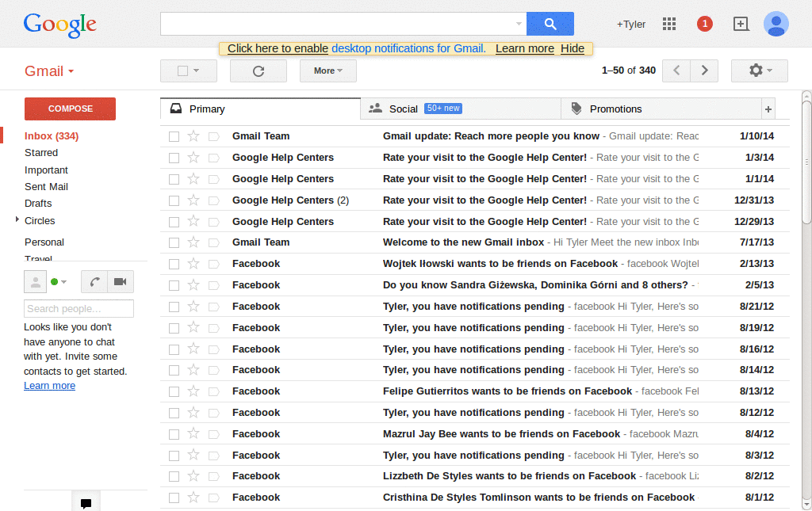Open the notification banner Learn more link

[525, 48]
